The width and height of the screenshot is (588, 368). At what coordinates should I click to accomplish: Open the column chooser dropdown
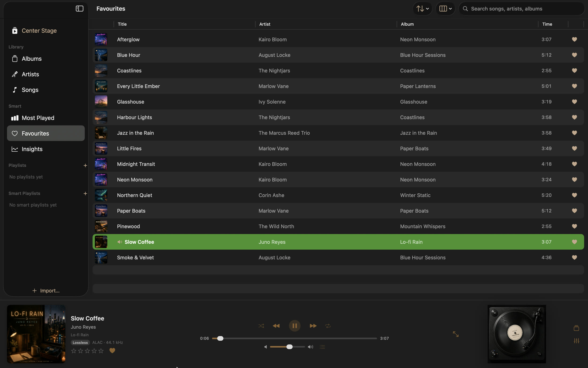click(446, 9)
